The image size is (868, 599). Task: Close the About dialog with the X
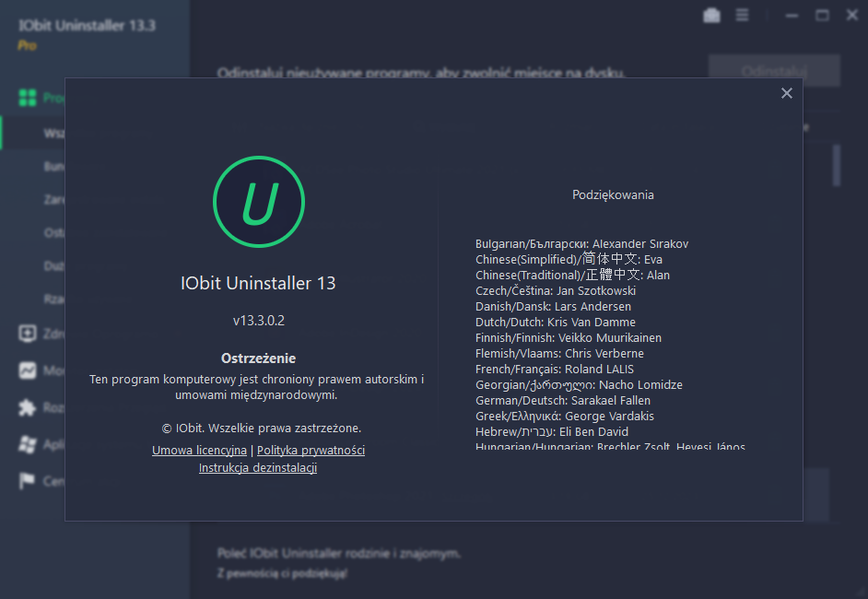[x=787, y=93]
